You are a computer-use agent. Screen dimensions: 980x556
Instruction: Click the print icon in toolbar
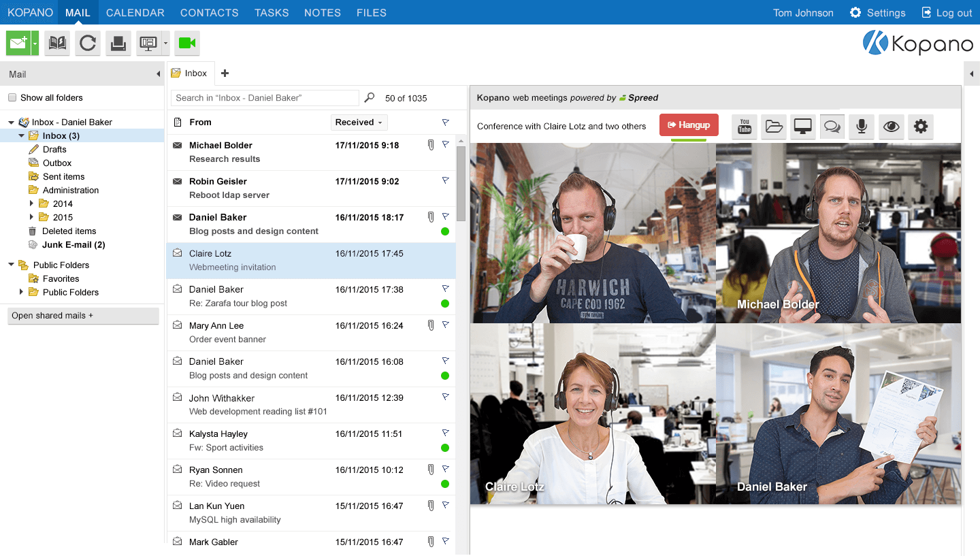pos(118,44)
